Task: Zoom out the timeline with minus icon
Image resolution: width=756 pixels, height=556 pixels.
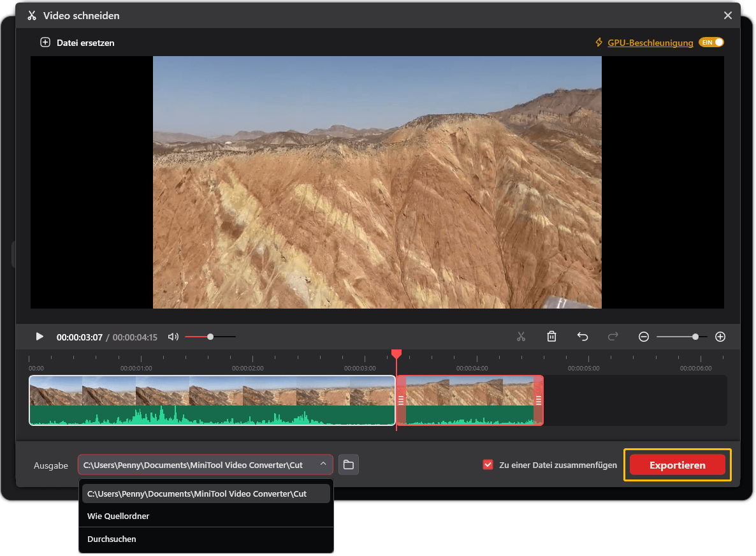Action: [644, 337]
